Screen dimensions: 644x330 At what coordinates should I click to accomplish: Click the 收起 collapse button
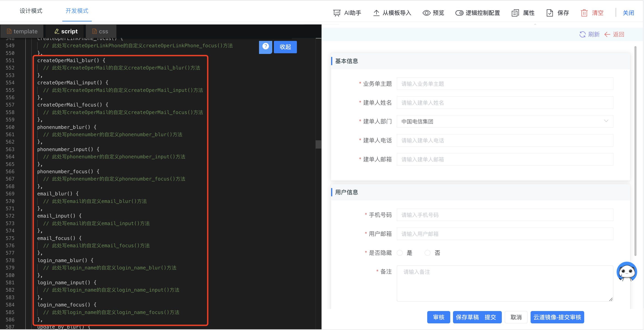(x=285, y=47)
